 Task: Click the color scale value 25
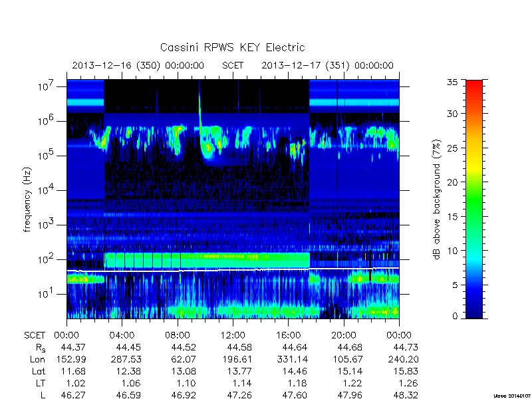[453, 148]
